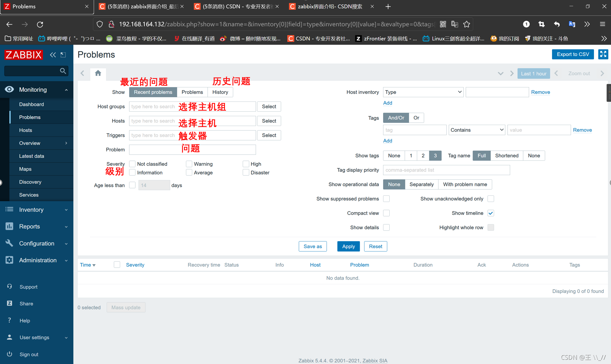
Task: Enable the Disaster severity checkbox
Action: coord(246,173)
